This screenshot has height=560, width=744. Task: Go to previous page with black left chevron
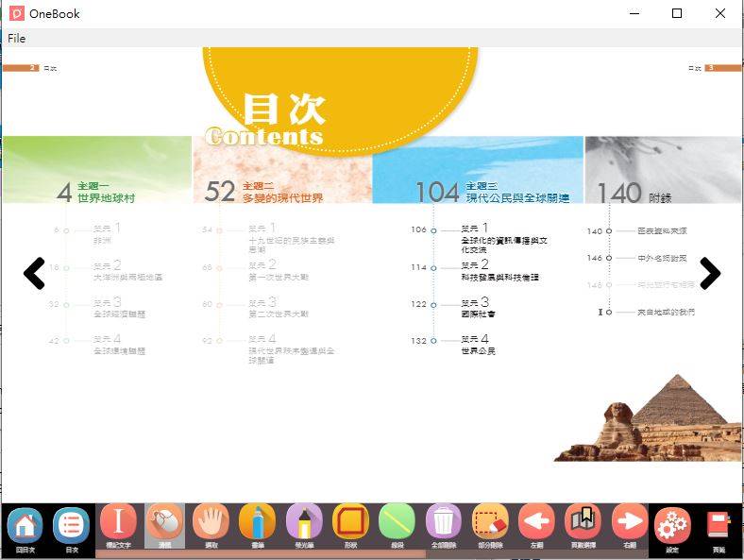pos(34,273)
